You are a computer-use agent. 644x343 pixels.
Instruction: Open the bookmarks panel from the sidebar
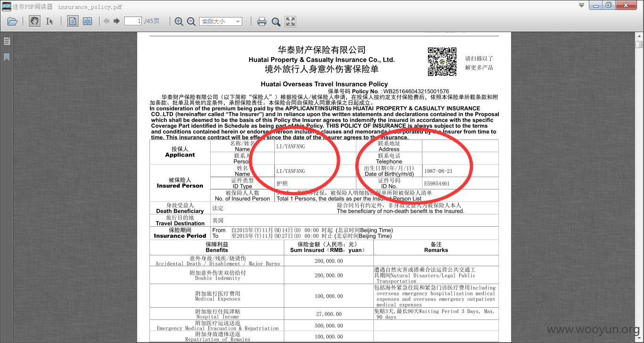7,57
